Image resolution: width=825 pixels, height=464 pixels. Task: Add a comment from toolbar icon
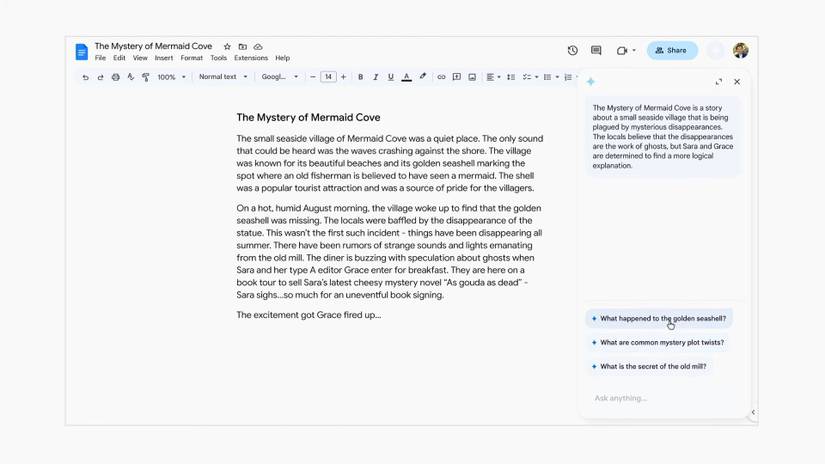(457, 77)
